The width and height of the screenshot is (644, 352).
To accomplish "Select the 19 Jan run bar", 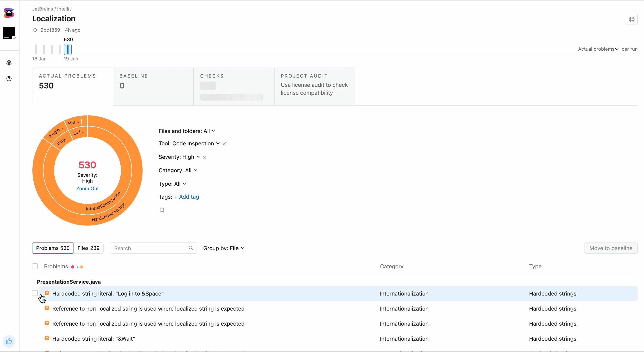I will pyautogui.click(x=68, y=49).
